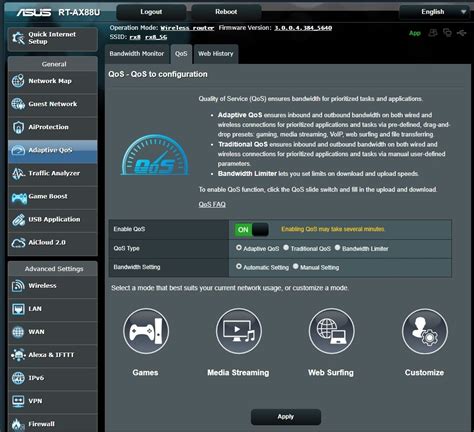Click the USB status icon in header
This screenshot has width=474, height=432.
pyautogui.click(x=462, y=33)
